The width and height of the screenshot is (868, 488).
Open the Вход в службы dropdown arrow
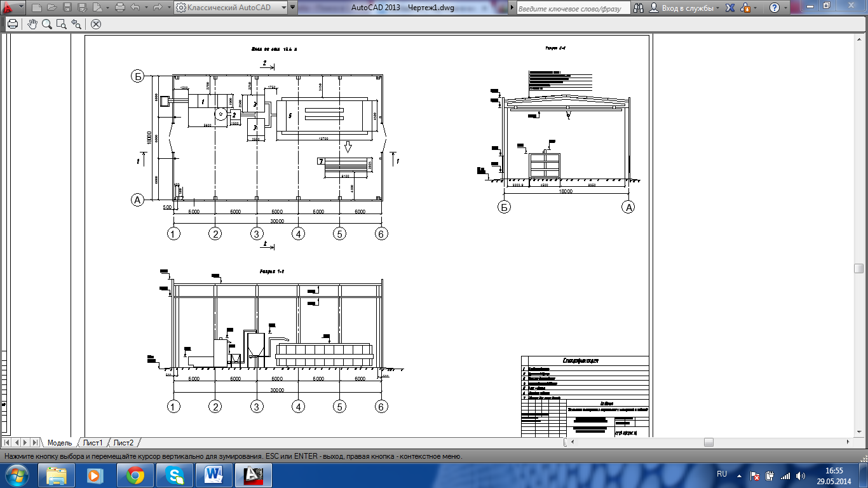pyautogui.click(x=718, y=8)
